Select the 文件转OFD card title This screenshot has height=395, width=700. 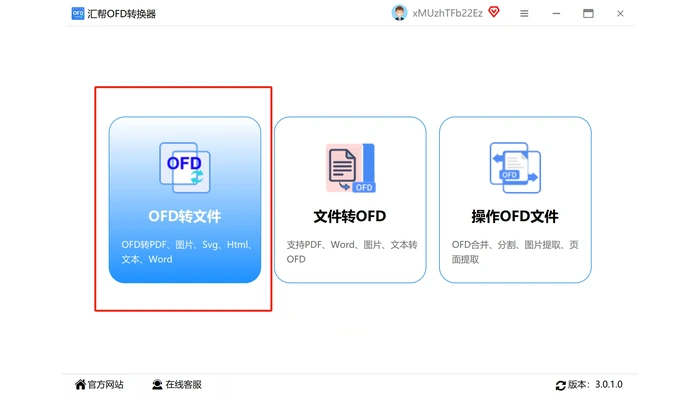pos(350,216)
